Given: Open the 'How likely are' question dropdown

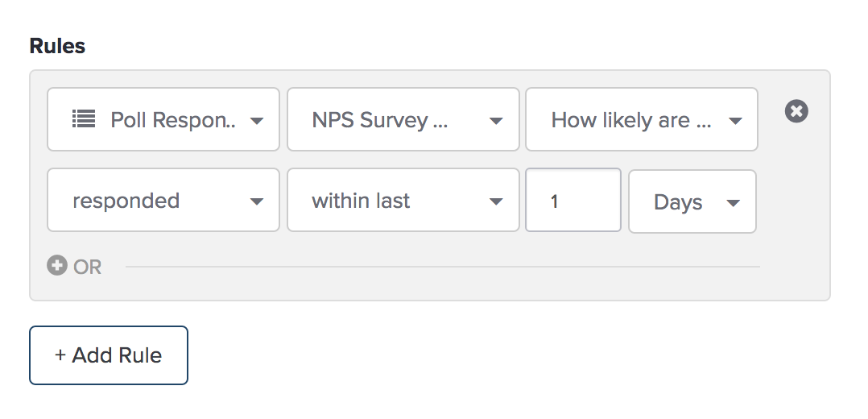Looking at the screenshot, I should point(642,119).
